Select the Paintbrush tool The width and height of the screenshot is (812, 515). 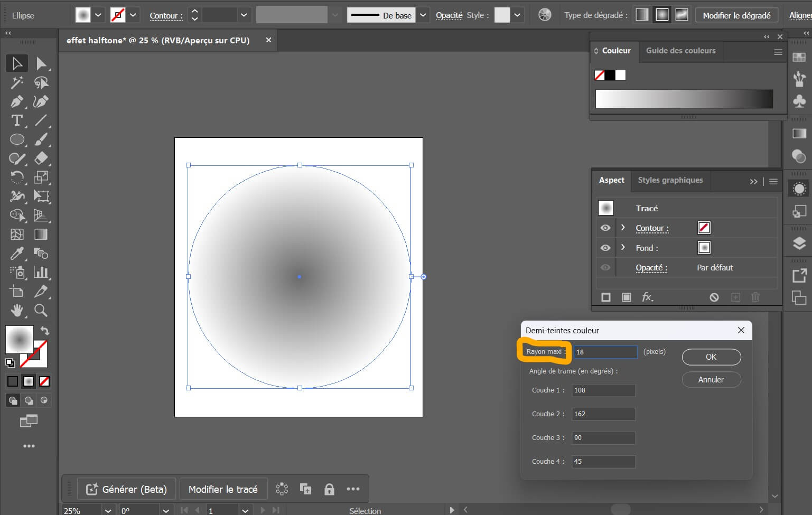[41, 139]
